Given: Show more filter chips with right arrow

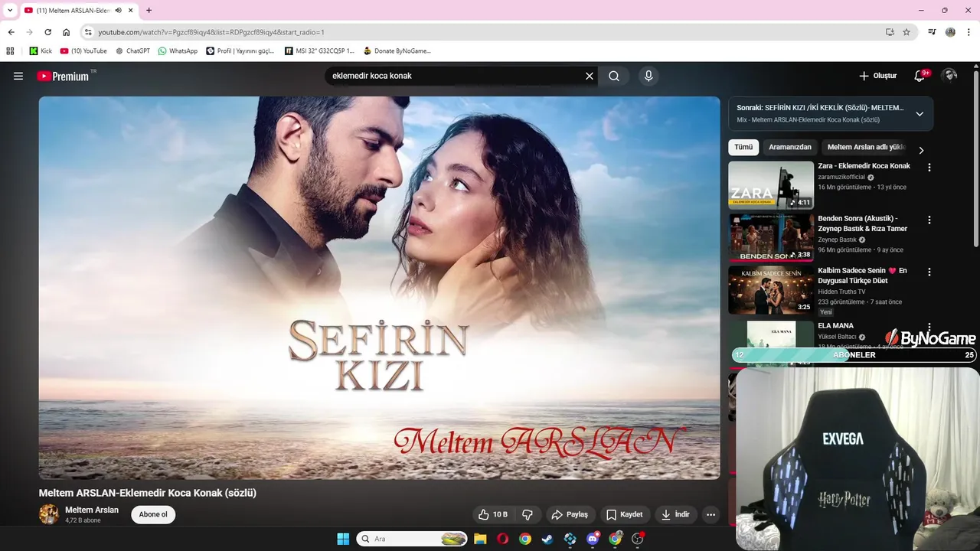Looking at the screenshot, I should click(921, 150).
